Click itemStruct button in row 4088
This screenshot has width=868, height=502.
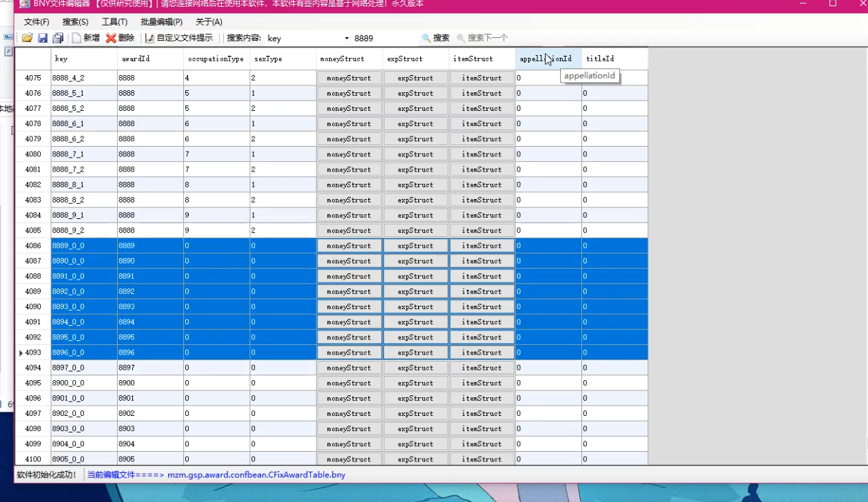tap(482, 276)
